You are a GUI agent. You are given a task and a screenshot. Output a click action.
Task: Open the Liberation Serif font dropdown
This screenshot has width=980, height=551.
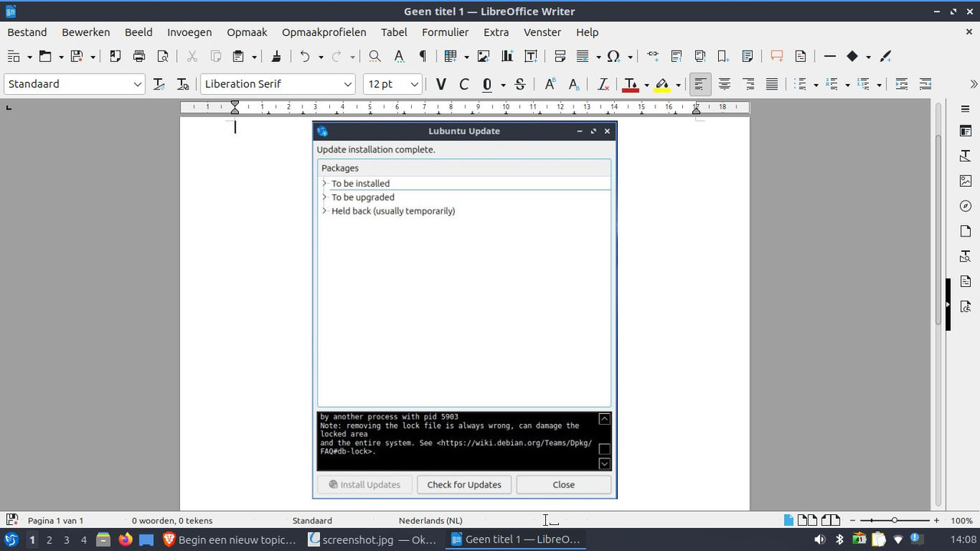[x=348, y=84]
